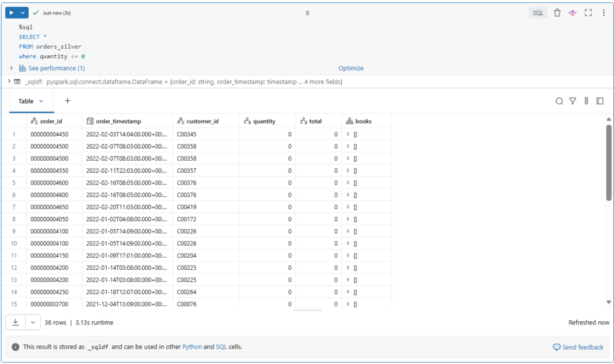614x364 pixels.
Task: Toggle the results side panel
Action: point(600,101)
